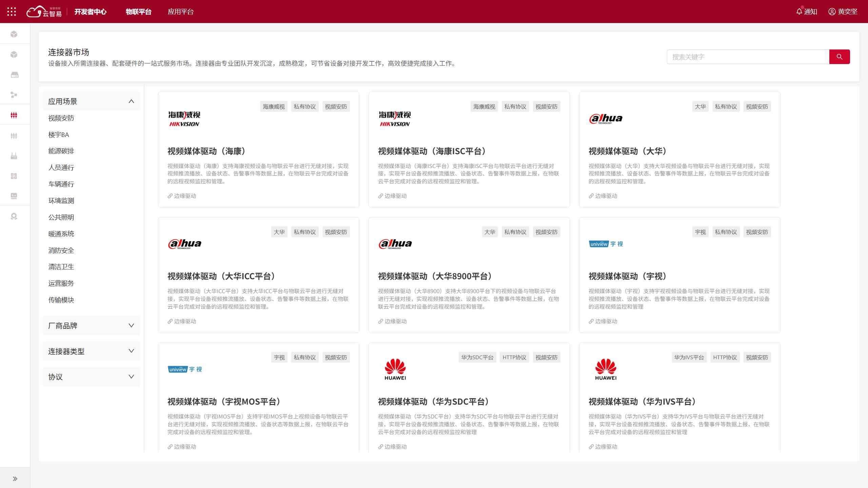Click into the 搜索关键字 search field

748,57
